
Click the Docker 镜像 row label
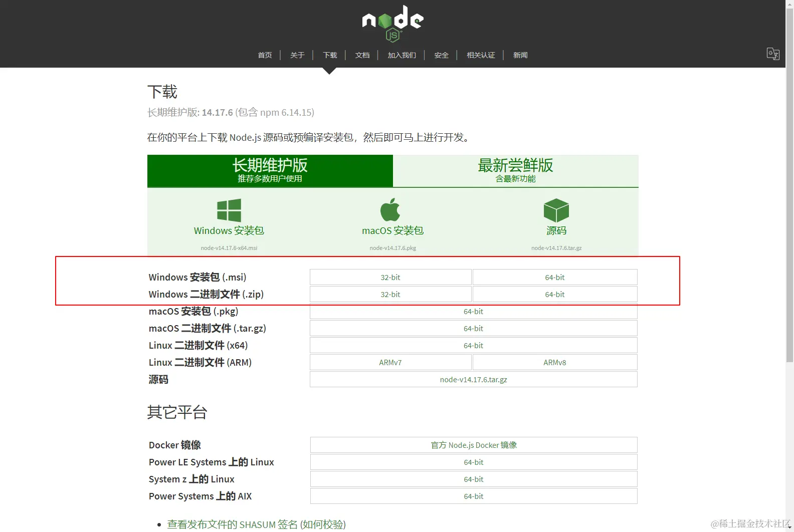click(175, 445)
